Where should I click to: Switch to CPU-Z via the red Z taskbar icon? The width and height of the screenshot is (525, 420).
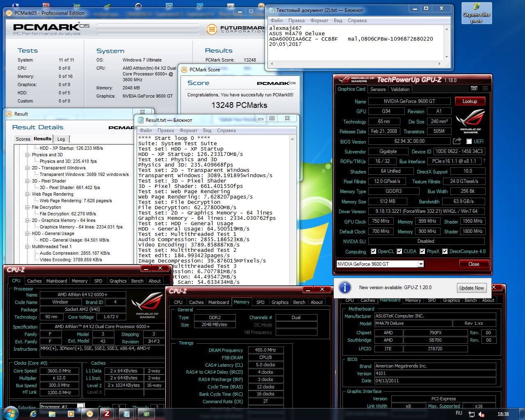107,414
